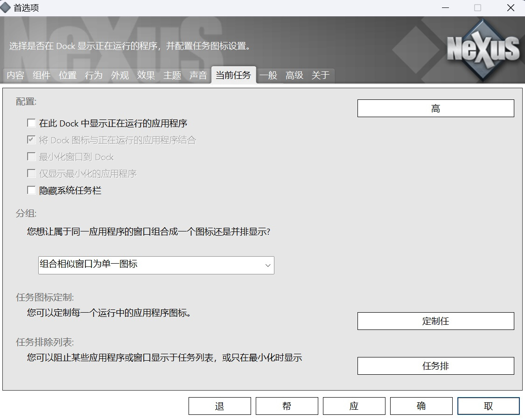Viewport: 525px width, 420px height.
Task: Switch to the 效果 tab
Action: pyautogui.click(x=146, y=75)
